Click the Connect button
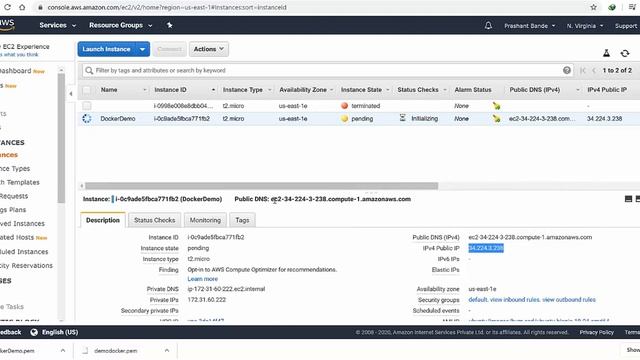This screenshot has height=360, width=640. click(x=169, y=49)
